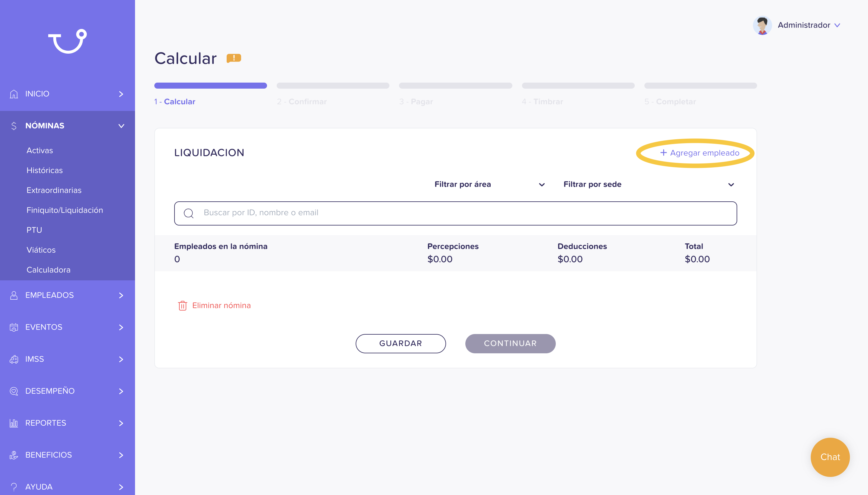The image size is (868, 495).
Task: Click the magnifier icon in search bar
Action: pyautogui.click(x=189, y=213)
